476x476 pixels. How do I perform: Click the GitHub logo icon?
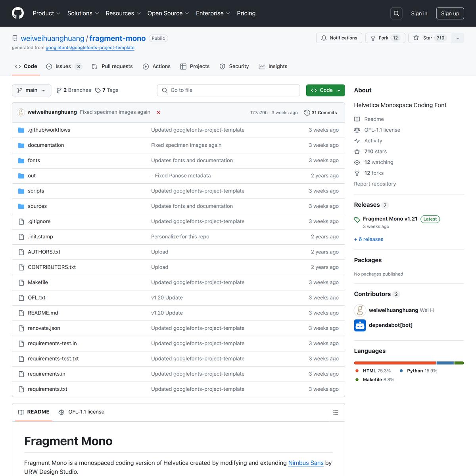click(x=18, y=13)
